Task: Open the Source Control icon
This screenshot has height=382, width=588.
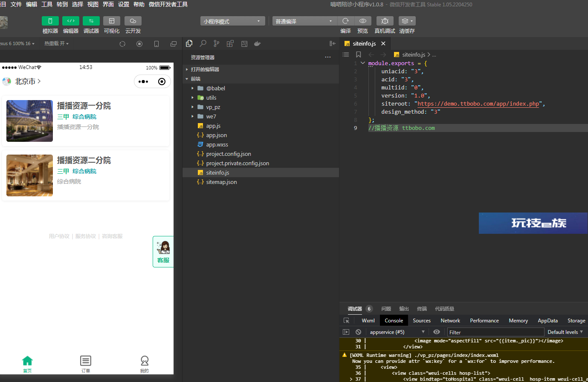Action: pyautogui.click(x=217, y=43)
